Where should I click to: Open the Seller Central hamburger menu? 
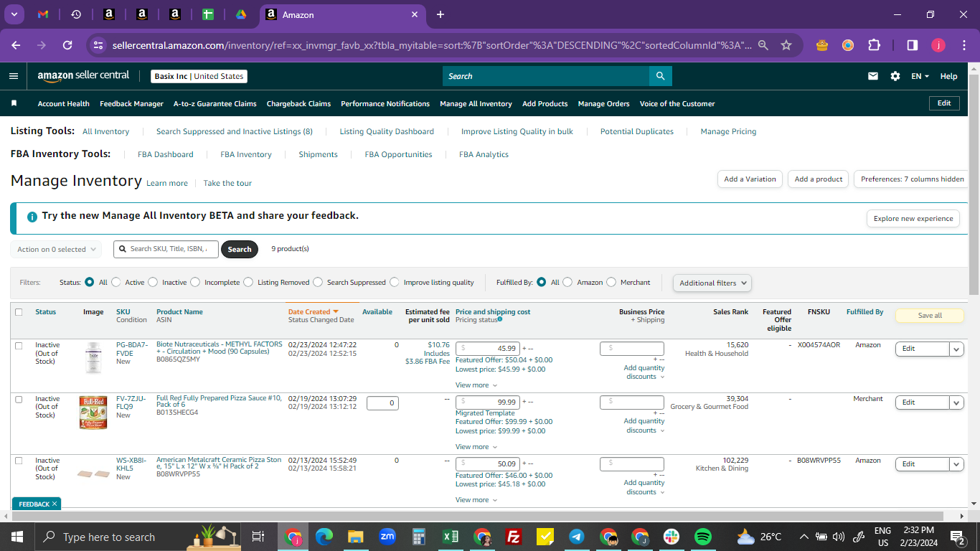click(x=14, y=76)
